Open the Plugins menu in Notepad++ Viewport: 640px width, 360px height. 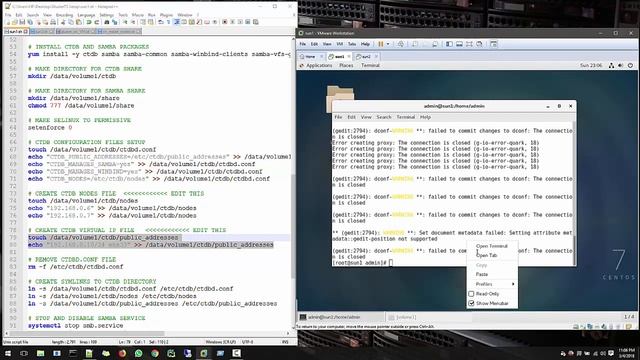click(166, 15)
